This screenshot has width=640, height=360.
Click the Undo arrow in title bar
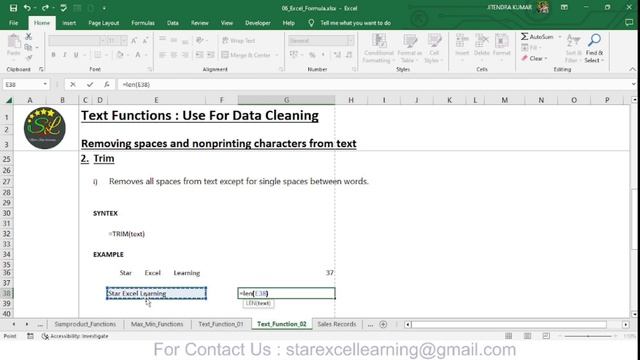pyautogui.click(x=27, y=8)
